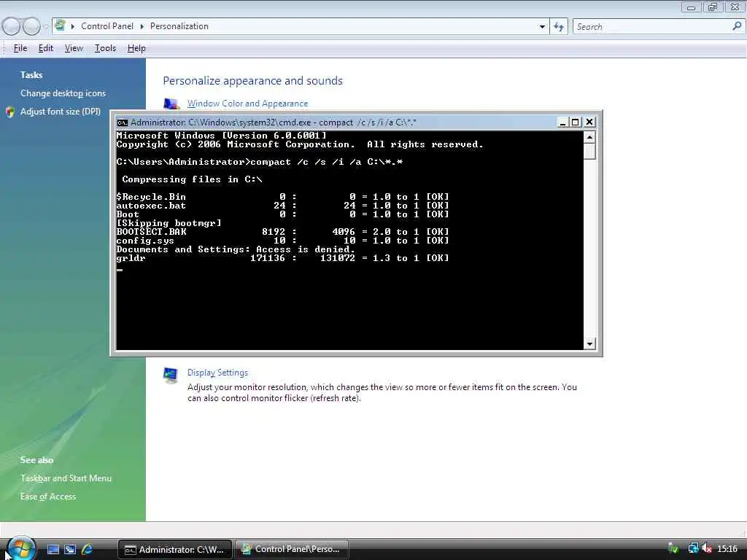
Task: Expand the arrow after Control Panel breadcrumb
Action: (142, 27)
